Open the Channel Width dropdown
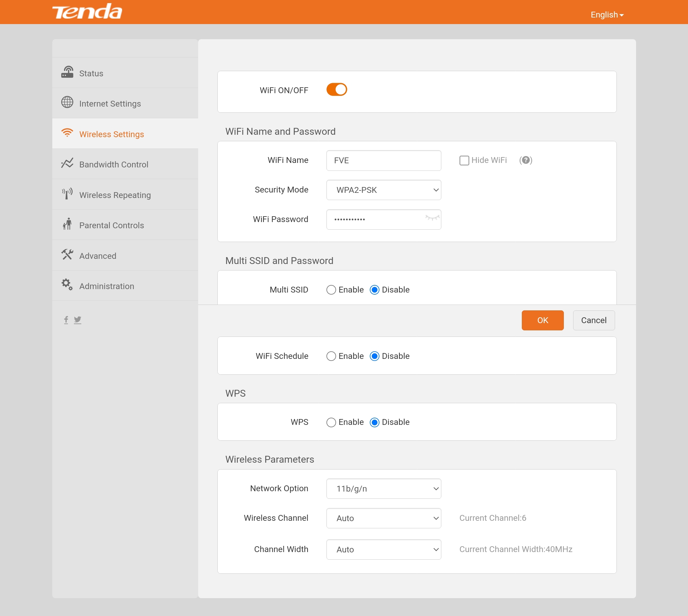The height and width of the screenshot is (616, 688). 384,549
